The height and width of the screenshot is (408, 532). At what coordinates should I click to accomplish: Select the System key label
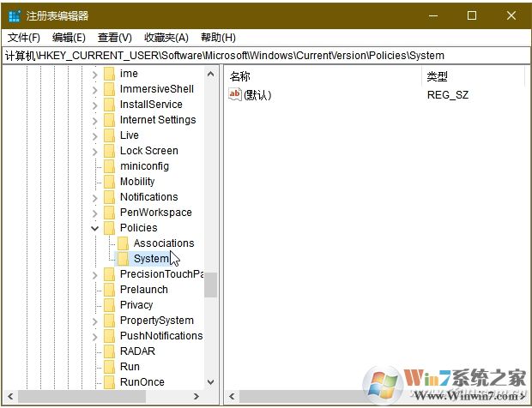click(x=151, y=259)
